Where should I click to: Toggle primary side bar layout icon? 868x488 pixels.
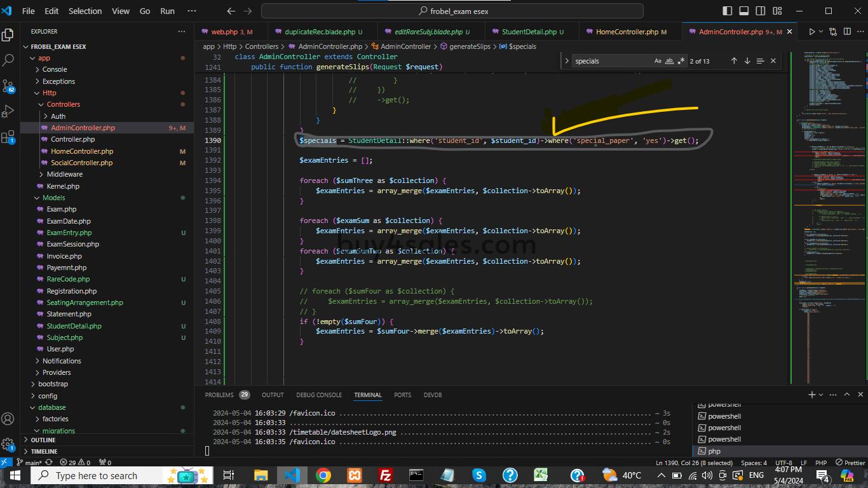(x=728, y=11)
